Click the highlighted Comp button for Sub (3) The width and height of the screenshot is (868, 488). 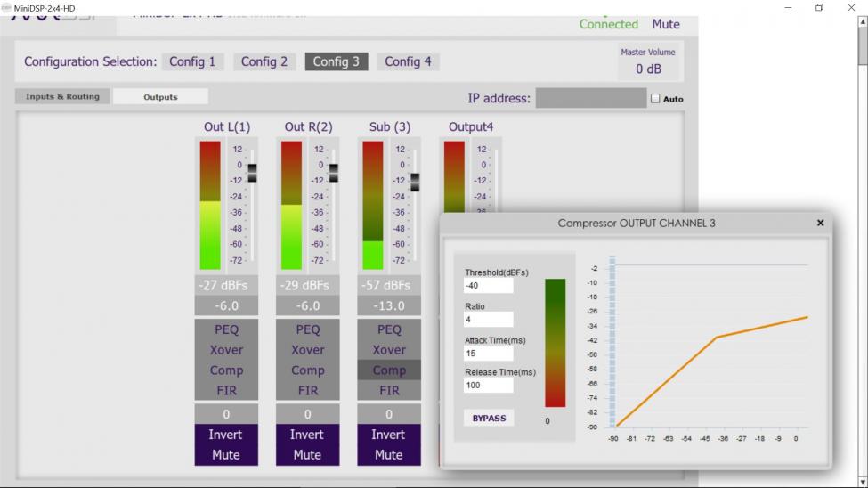[x=389, y=370]
